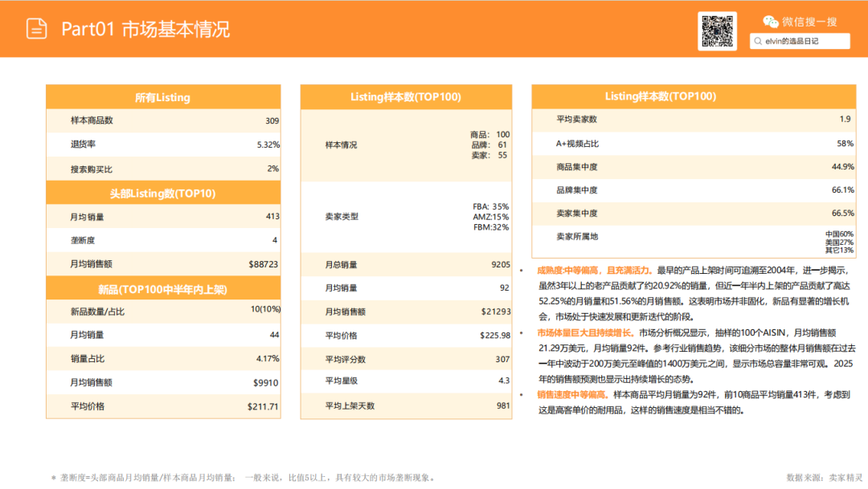Toggle the 所有Listing header bar
868x489 pixels.
tap(163, 96)
